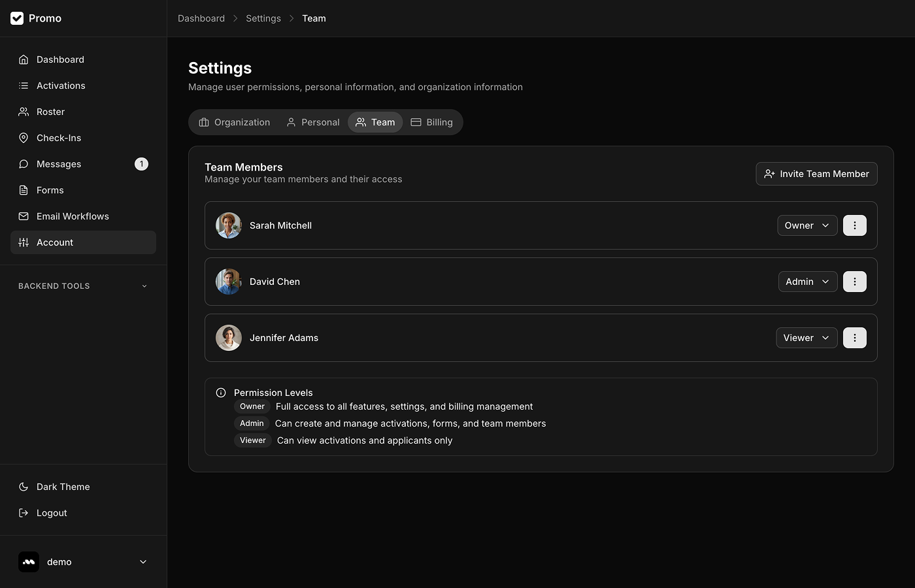Viewport: 915px width, 588px height.
Task: Switch to the Organization tab
Action: pos(235,122)
